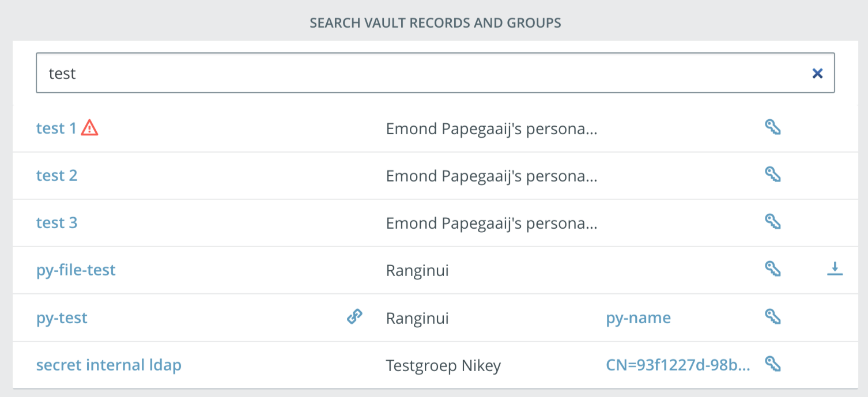Download the py-file-test file
This screenshot has width=868, height=397.
835,269
